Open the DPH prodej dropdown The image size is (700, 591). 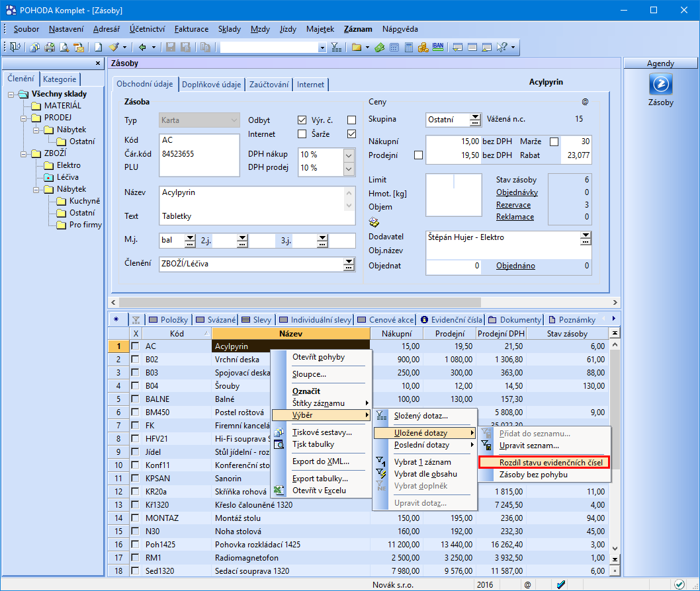(x=349, y=169)
